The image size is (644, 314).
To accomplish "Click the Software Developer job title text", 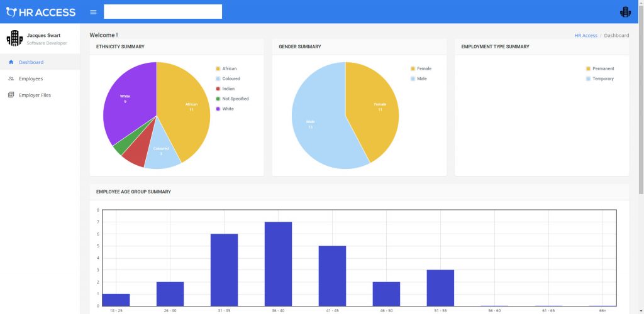I will (x=47, y=43).
